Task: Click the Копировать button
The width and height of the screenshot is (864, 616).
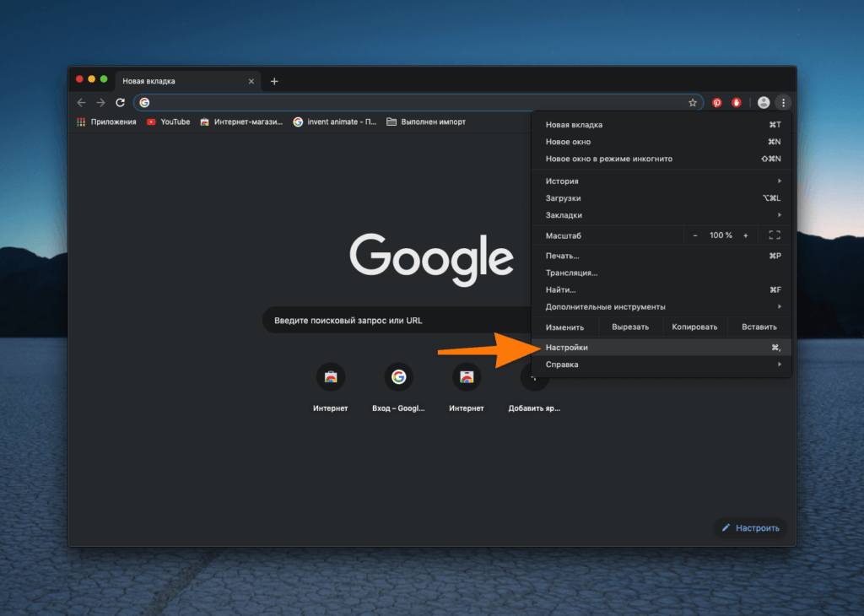Action: pos(695,327)
